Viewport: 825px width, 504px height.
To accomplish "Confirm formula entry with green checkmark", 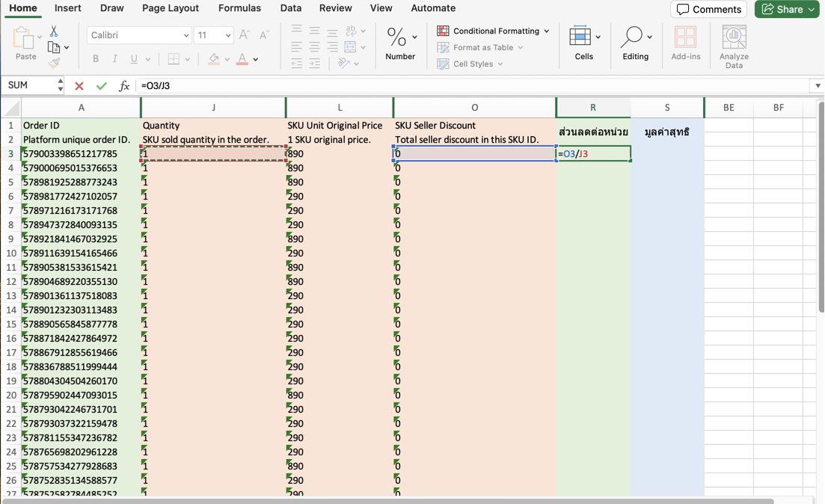I will 102,86.
